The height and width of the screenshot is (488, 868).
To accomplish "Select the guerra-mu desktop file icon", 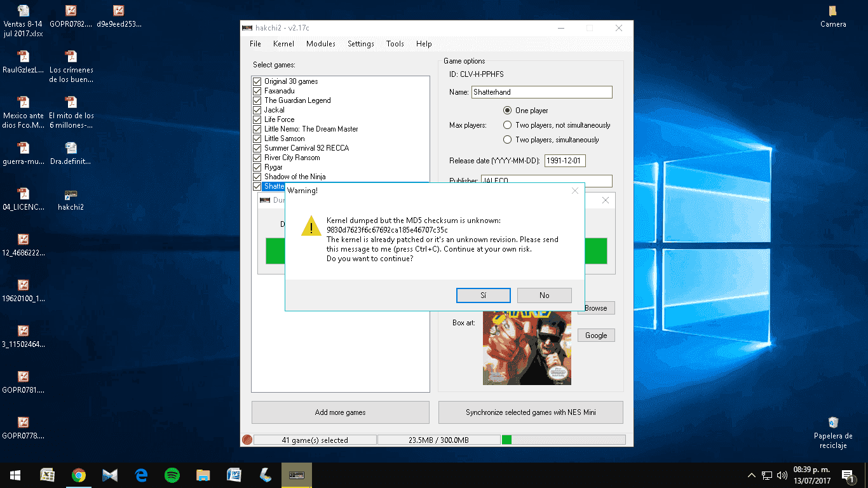I will (x=24, y=153).
